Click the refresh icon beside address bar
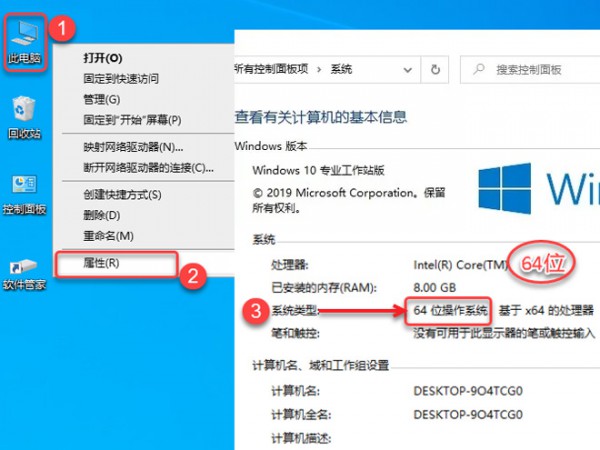The image size is (600, 450). tap(435, 70)
